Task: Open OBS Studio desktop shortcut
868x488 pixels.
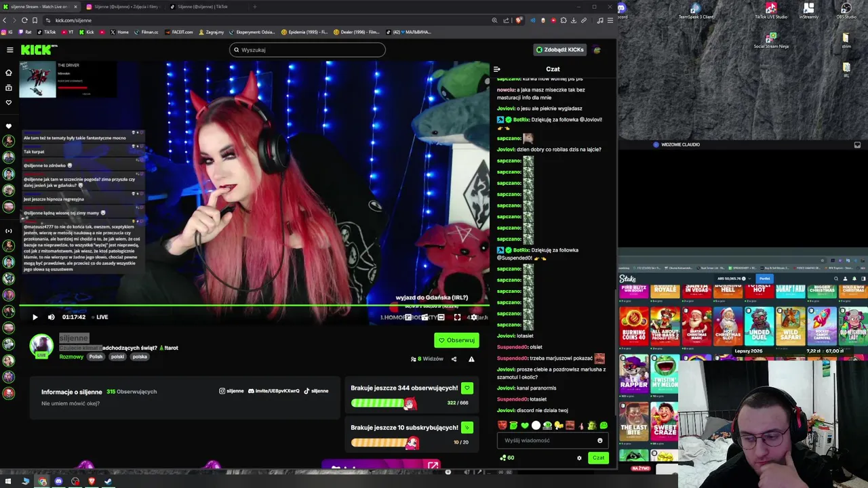Action: pos(846,11)
